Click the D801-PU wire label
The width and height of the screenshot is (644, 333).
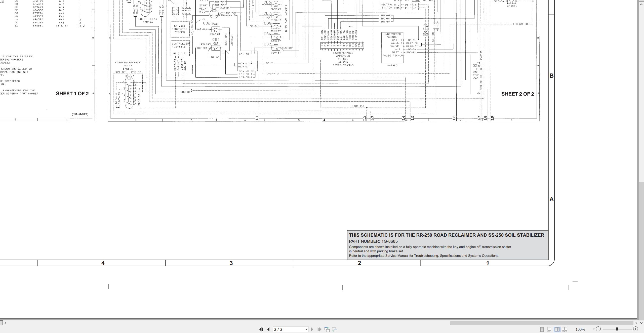pos(357,106)
